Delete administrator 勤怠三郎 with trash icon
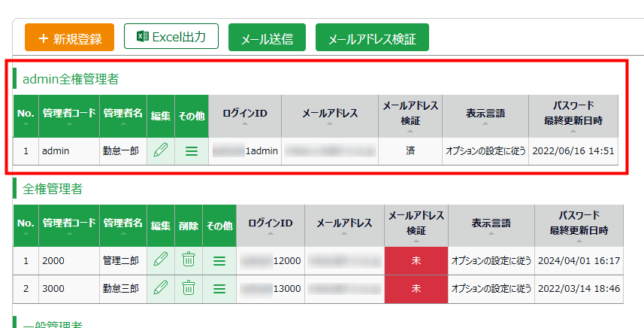This screenshot has width=644, height=328. [x=189, y=288]
